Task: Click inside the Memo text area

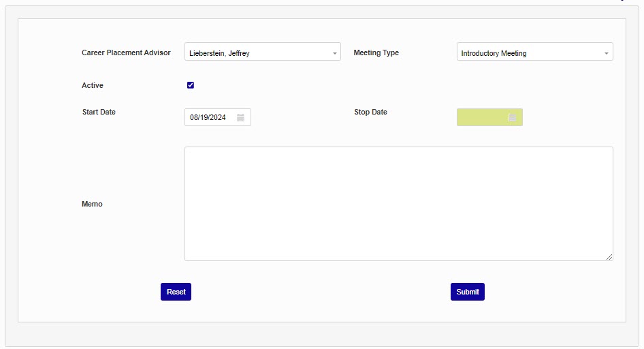Action: [x=398, y=203]
